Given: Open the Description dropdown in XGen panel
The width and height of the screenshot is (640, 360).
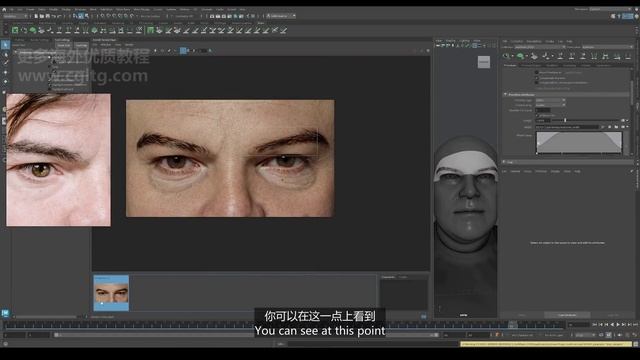Looking at the screenshot, I should [x=607, y=47].
